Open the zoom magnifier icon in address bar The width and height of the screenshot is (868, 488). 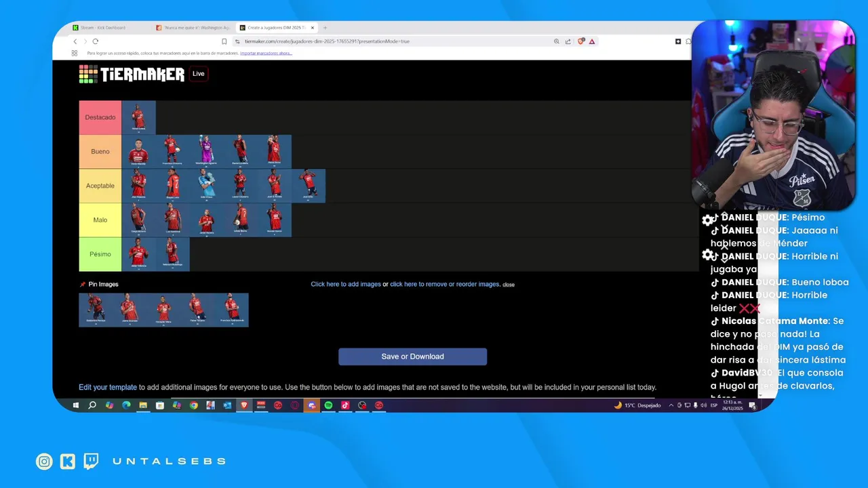pos(557,41)
